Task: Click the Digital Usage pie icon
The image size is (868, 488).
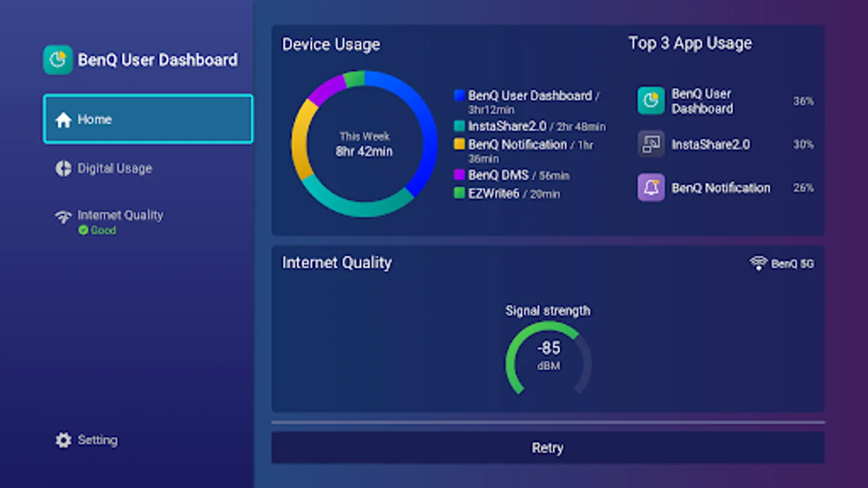Action: [63, 169]
